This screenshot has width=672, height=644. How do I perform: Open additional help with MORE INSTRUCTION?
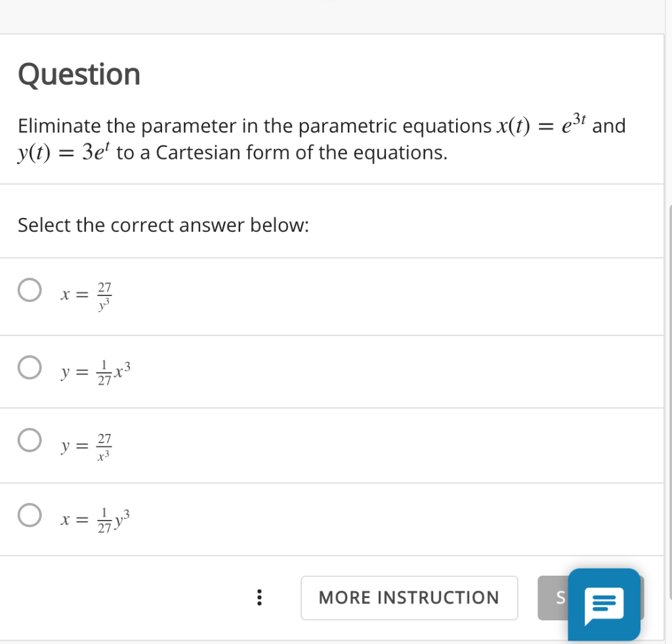(409, 597)
